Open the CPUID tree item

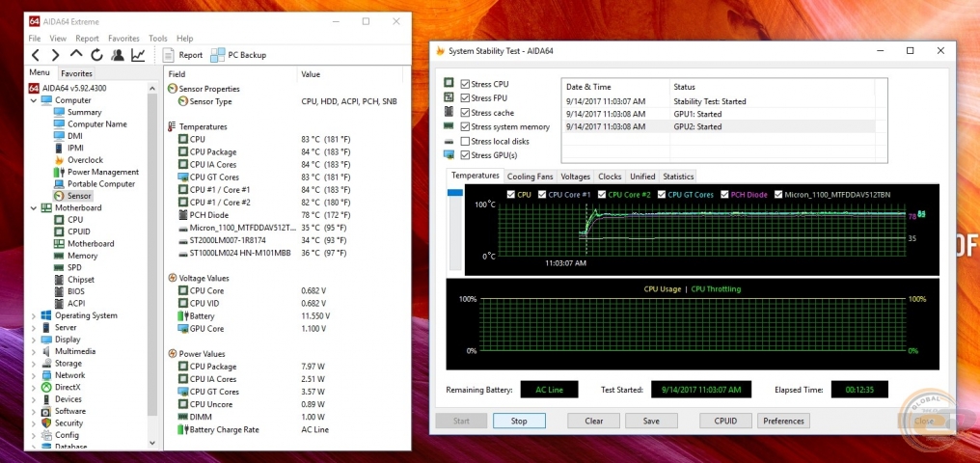click(x=77, y=231)
